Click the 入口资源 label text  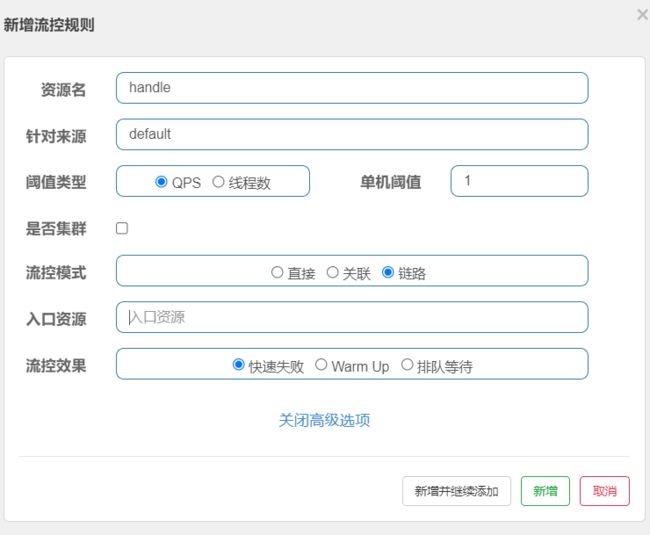pyautogui.click(x=56, y=319)
